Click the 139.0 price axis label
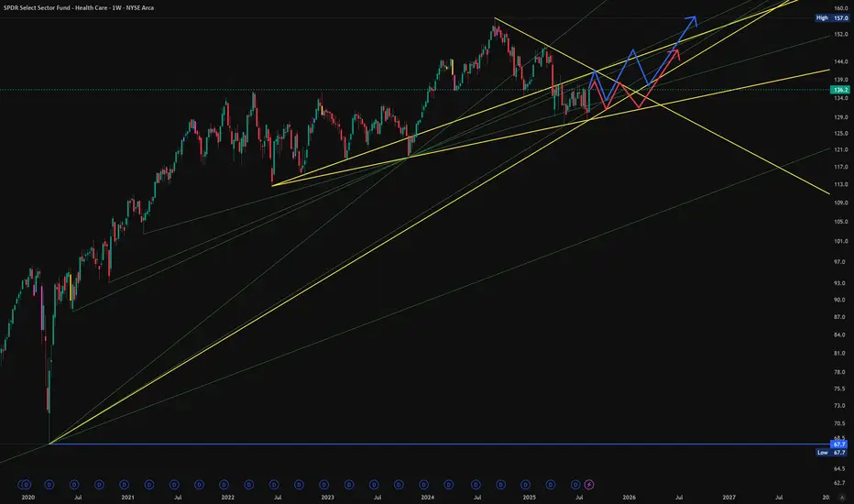Screen dimensions: 854x504 coord(840,80)
